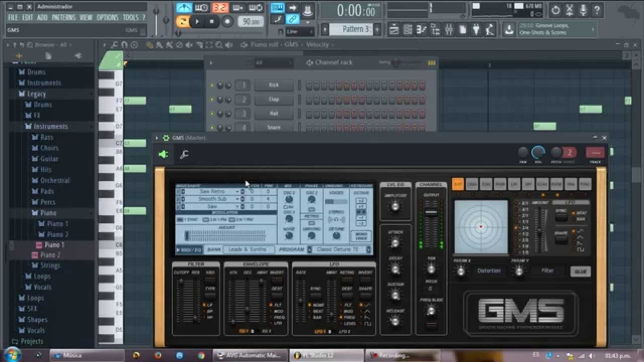The height and width of the screenshot is (362, 644).
Task: Click the typing keyboard to piano icon
Action: point(277,8)
